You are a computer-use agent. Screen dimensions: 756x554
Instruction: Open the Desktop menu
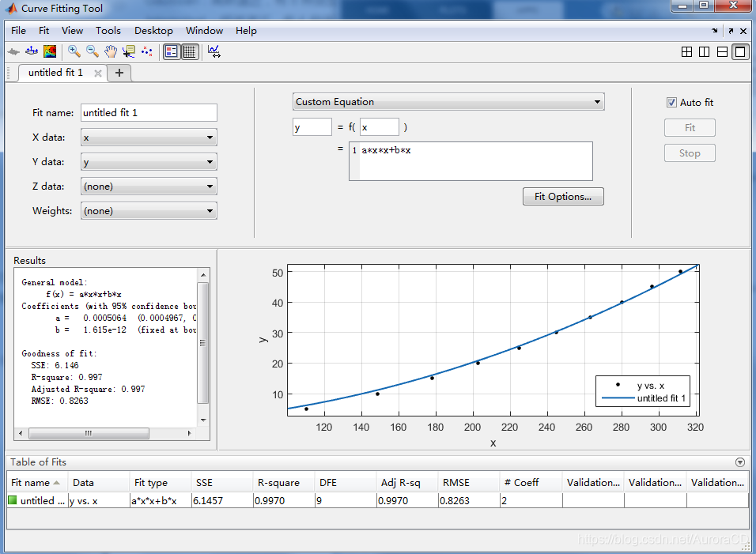(x=153, y=31)
